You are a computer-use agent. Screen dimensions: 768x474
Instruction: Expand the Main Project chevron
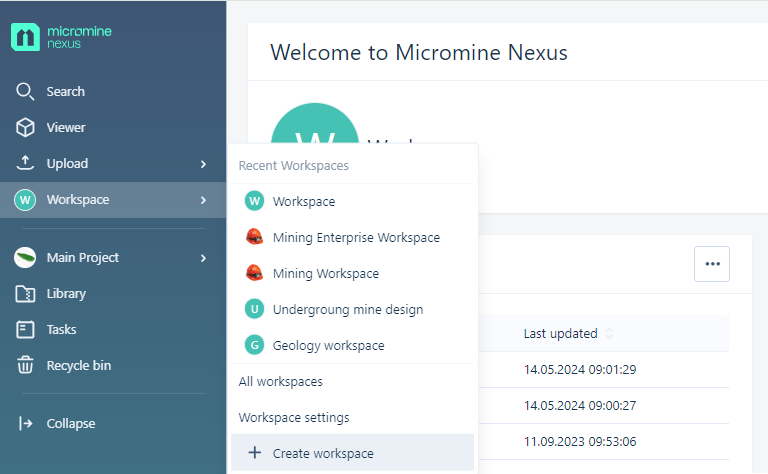click(203, 258)
